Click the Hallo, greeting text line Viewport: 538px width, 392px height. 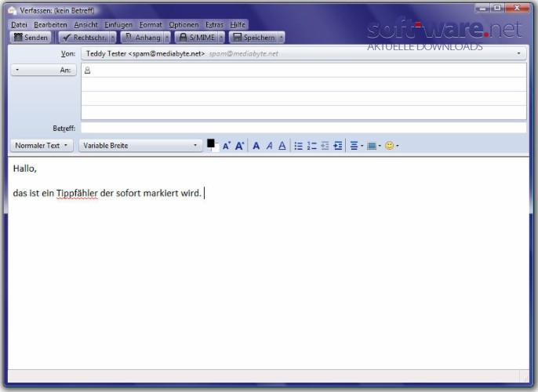(25, 169)
